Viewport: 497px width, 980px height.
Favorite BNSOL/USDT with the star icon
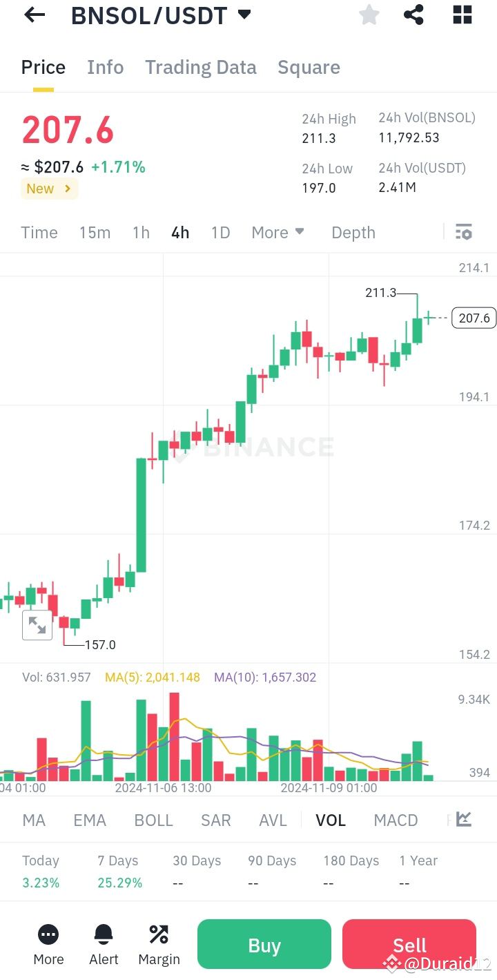click(369, 15)
